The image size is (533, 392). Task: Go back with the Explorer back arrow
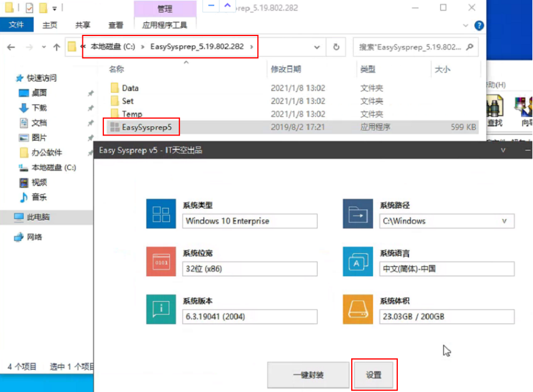click(11, 47)
